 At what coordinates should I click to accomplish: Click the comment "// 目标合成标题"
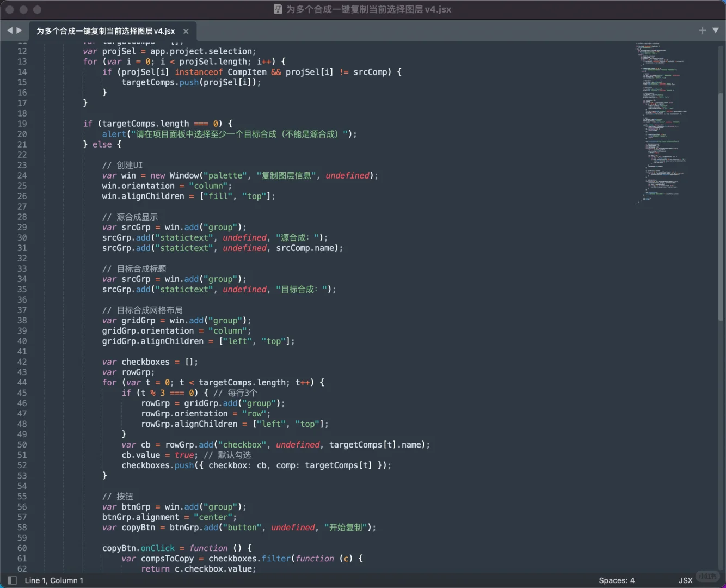click(134, 268)
